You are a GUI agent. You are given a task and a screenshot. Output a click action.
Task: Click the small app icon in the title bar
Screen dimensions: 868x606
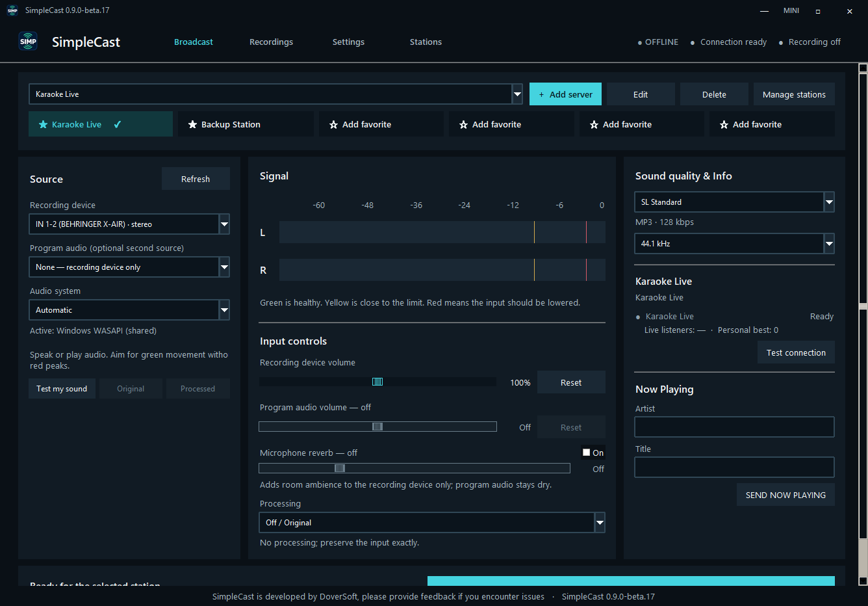coord(12,10)
